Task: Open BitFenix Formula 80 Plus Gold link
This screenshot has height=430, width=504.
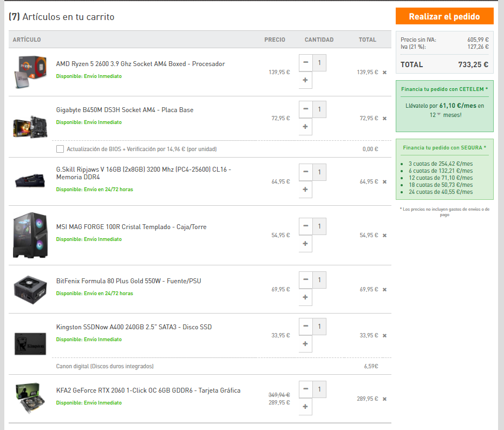Action: pyautogui.click(x=129, y=281)
